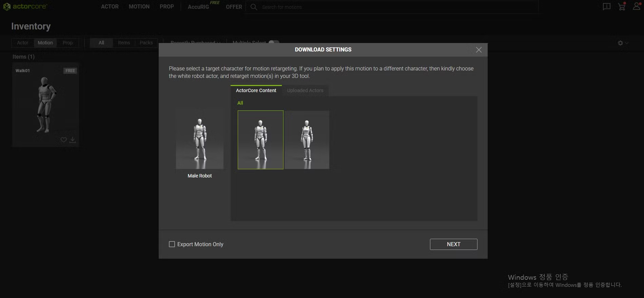
Task: Open the feedback message icon
Action: tap(607, 6)
